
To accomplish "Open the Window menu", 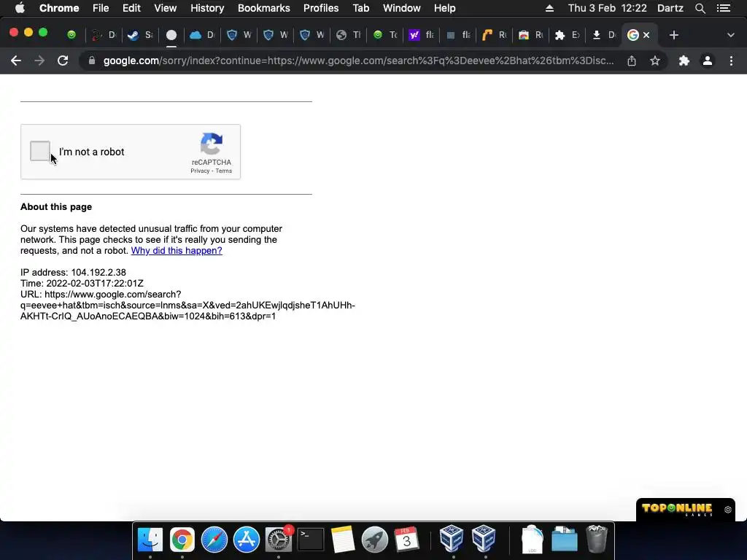I will click(x=402, y=8).
